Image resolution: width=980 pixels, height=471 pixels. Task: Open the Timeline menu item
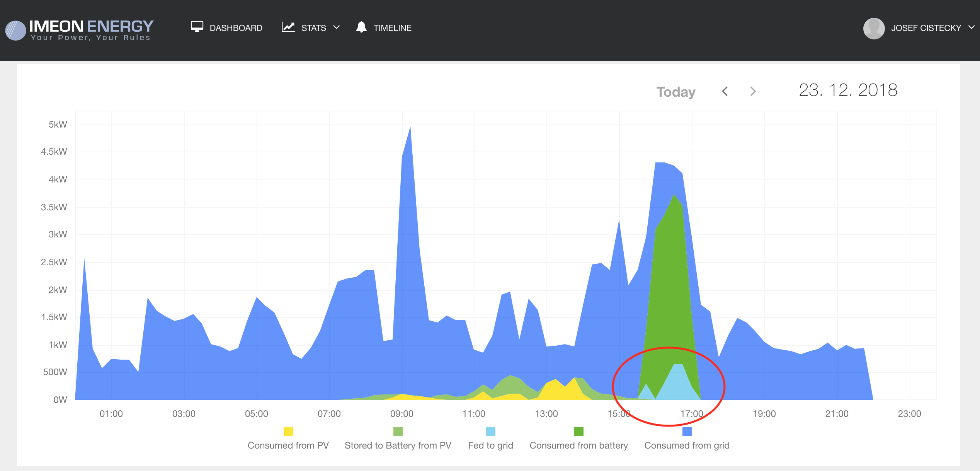point(392,28)
